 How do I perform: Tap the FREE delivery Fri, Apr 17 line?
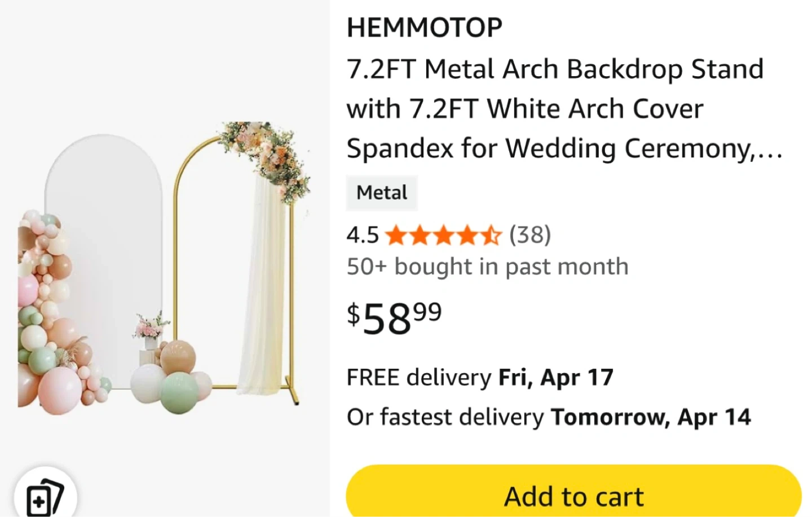click(x=480, y=377)
